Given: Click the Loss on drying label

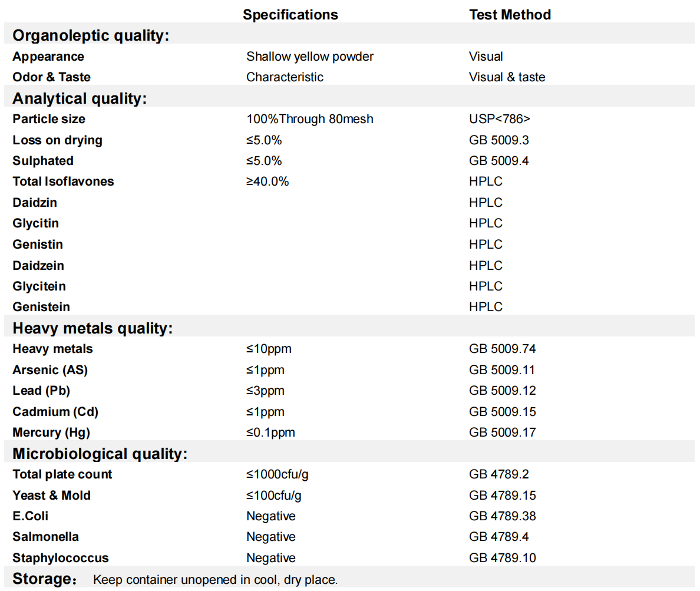Looking at the screenshot, I should 57,140.
